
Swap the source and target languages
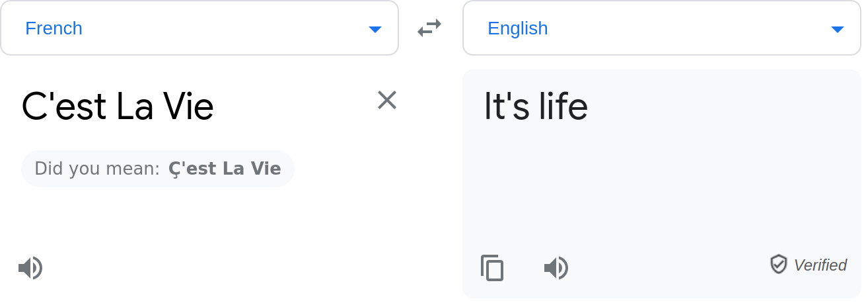(429, 28)
